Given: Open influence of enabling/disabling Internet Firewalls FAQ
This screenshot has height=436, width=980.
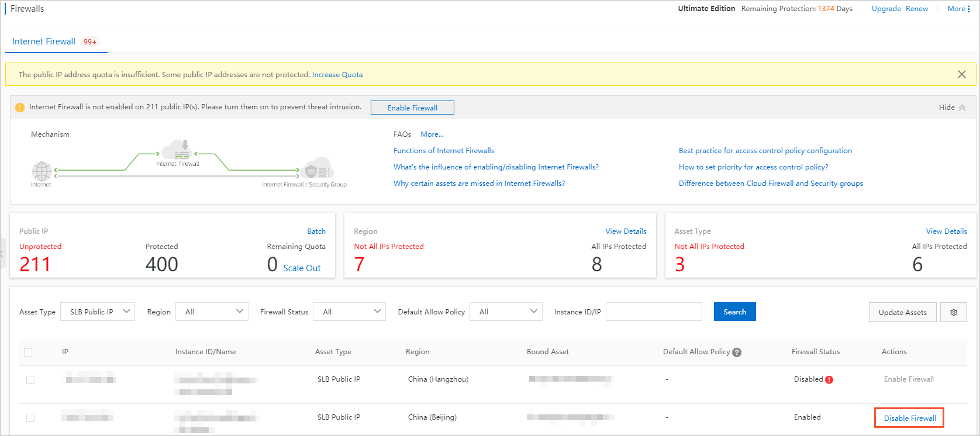Looking at the screenshot, I should pos(496,167).
